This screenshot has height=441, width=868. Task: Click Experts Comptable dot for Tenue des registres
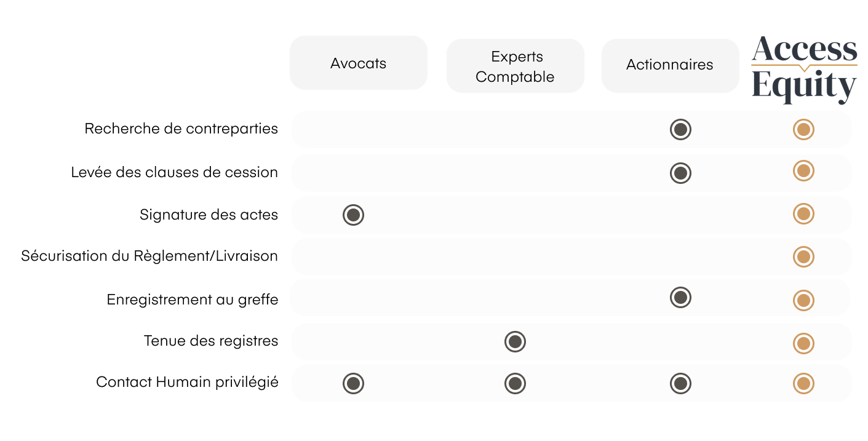[515, 341]
